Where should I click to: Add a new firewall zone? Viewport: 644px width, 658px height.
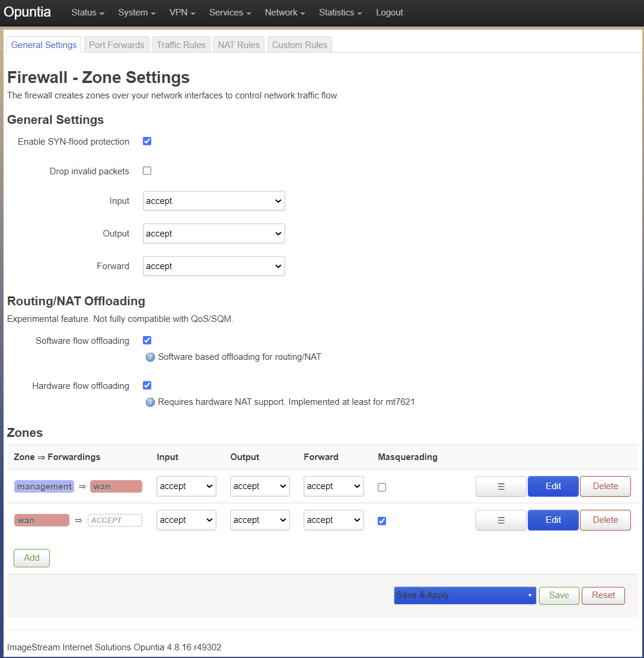31,558
